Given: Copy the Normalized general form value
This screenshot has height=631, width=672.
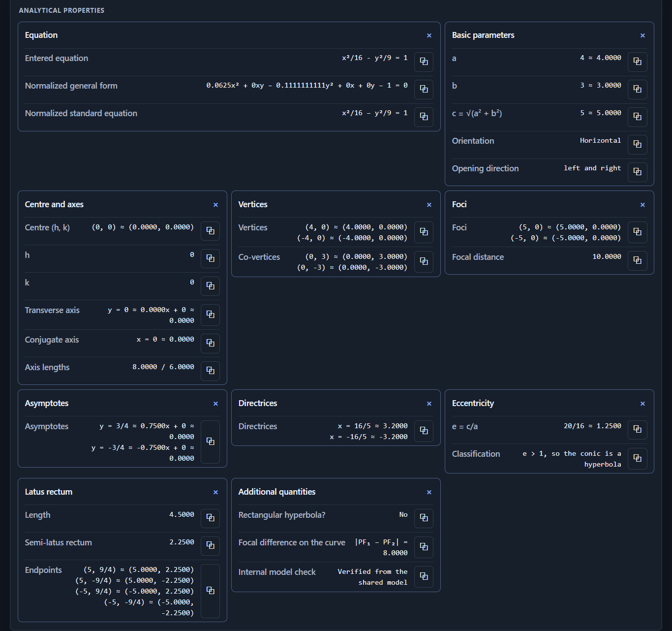Looking at the screenshot, I should tap(424, 90).
